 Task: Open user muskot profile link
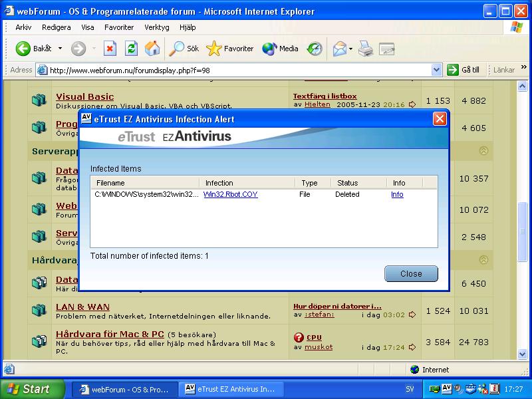click(x=319, y=347)
